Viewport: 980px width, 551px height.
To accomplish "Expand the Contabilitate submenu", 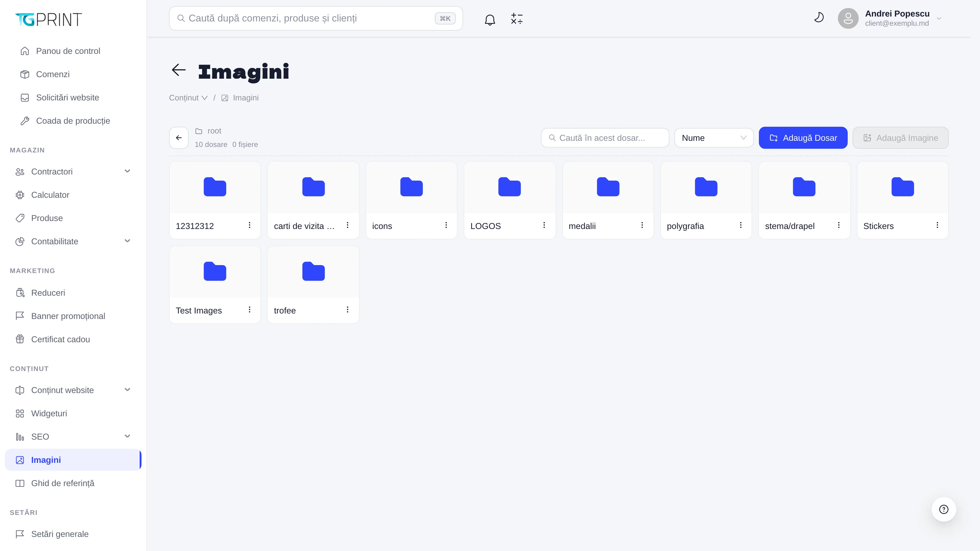I will (x=127, y=241).
